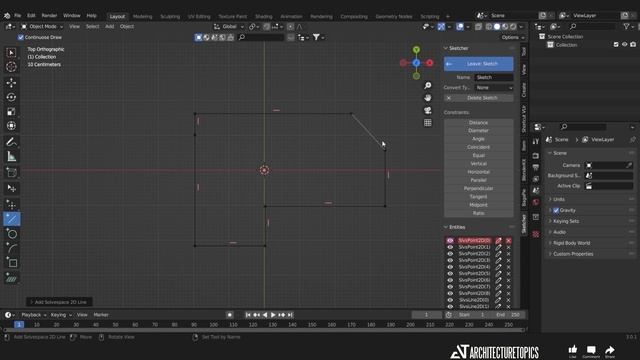Select the Add Circle tool
The image size is (640, 360).
(11, 234)
